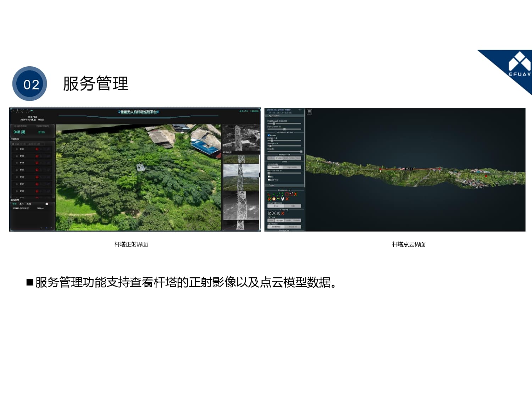
Task: Select the angle measurement tool
Action: (269, 194)
